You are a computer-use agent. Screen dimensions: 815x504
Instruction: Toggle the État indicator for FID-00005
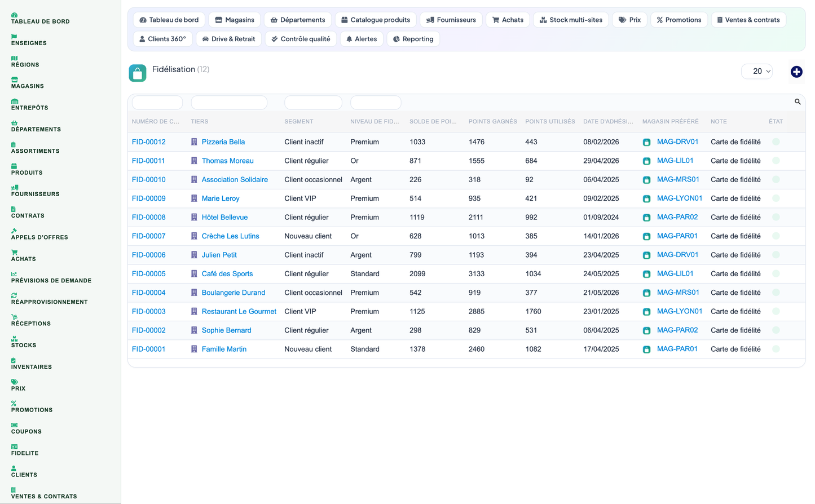pos(776,274)
